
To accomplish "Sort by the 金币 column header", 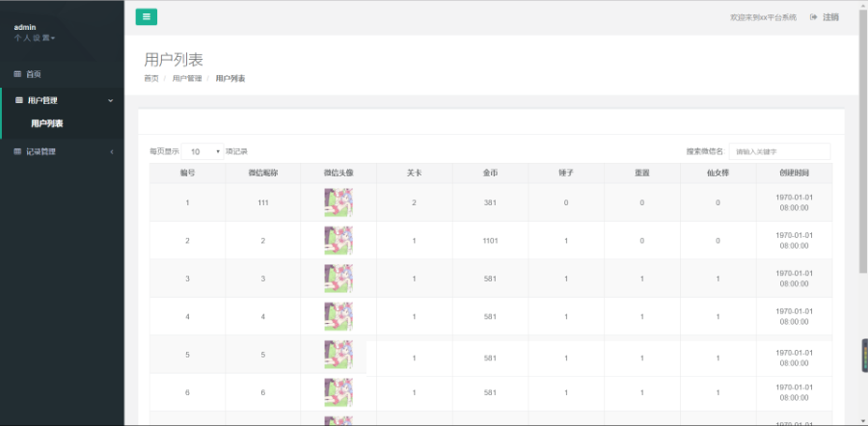I will click(490, 173).
